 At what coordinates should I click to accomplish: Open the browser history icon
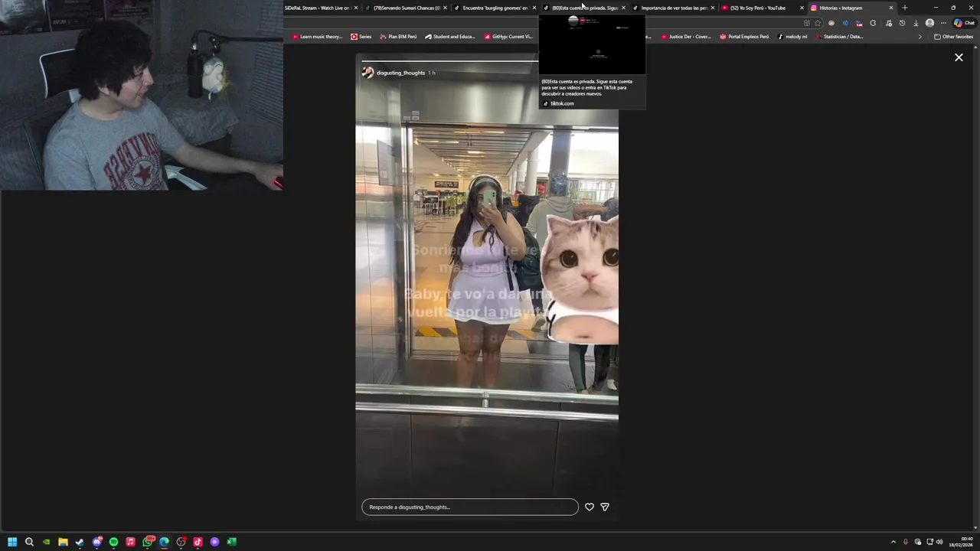(x=902, y=23)
